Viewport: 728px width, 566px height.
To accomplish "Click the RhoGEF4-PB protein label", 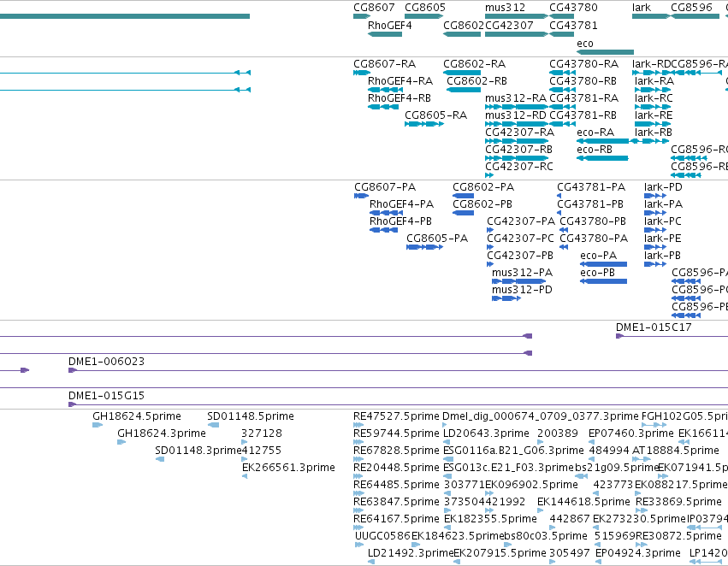I will pyautogui.click(x=400, y=221).
